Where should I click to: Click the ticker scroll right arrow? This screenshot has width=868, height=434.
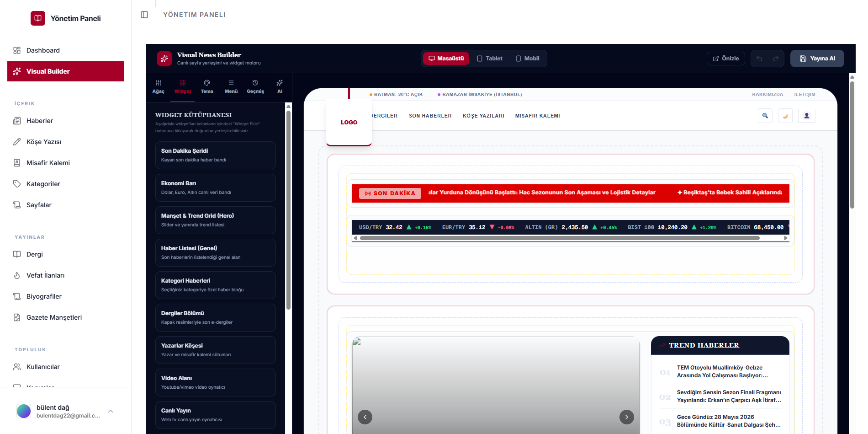[x=786, y=238]
